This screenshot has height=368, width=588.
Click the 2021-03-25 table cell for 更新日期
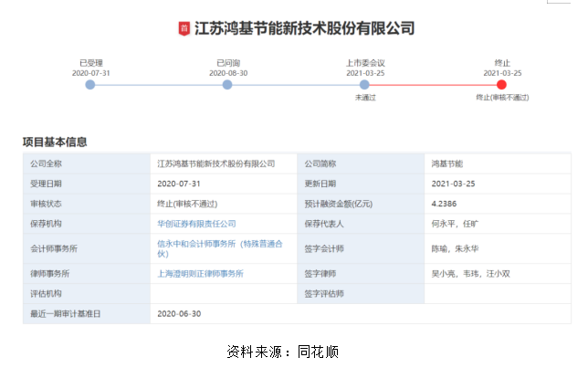(498, 184)
